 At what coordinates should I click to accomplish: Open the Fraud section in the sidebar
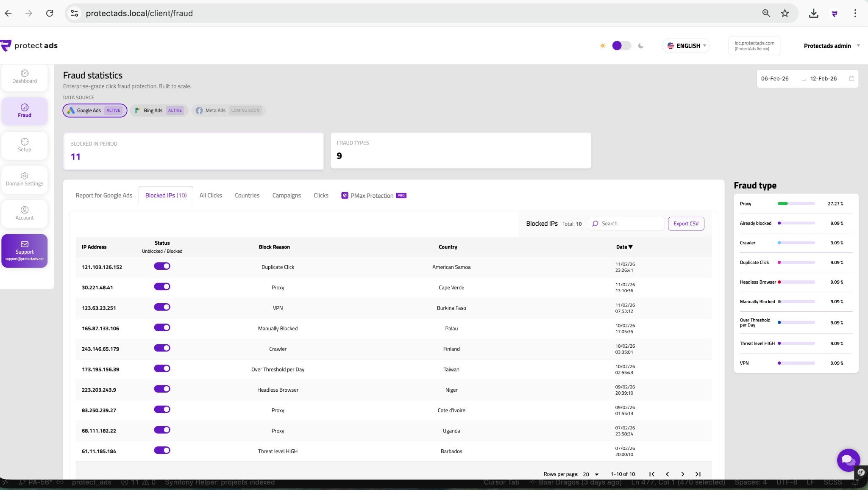(24, 111)
